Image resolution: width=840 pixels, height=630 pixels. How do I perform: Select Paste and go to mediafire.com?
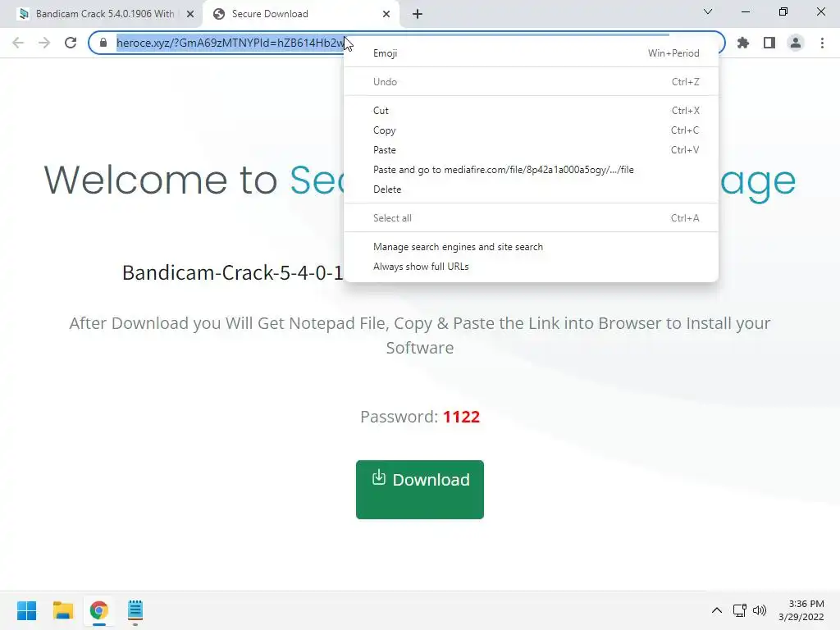531,170
